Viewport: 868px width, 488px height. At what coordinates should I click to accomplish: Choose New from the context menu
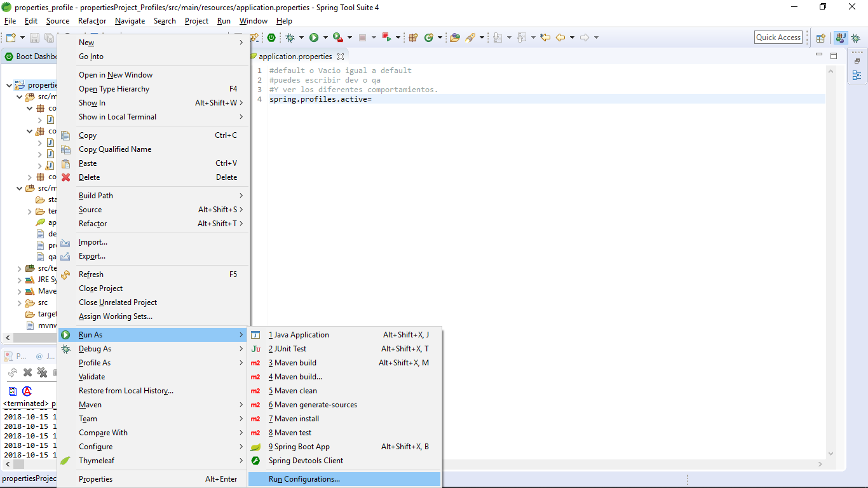(153, 43)
